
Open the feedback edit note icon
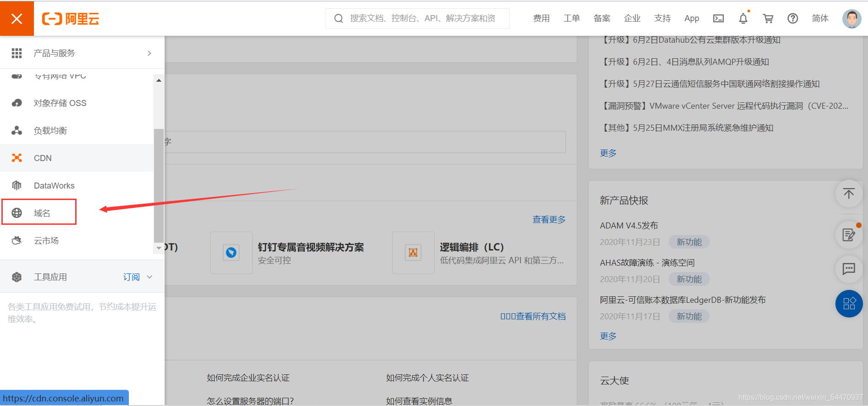click(x=849, y=235)
